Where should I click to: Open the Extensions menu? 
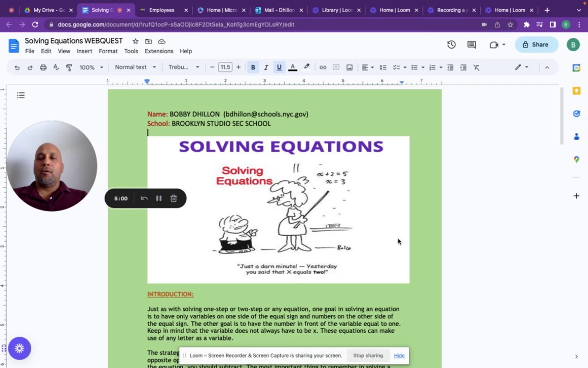159,51
